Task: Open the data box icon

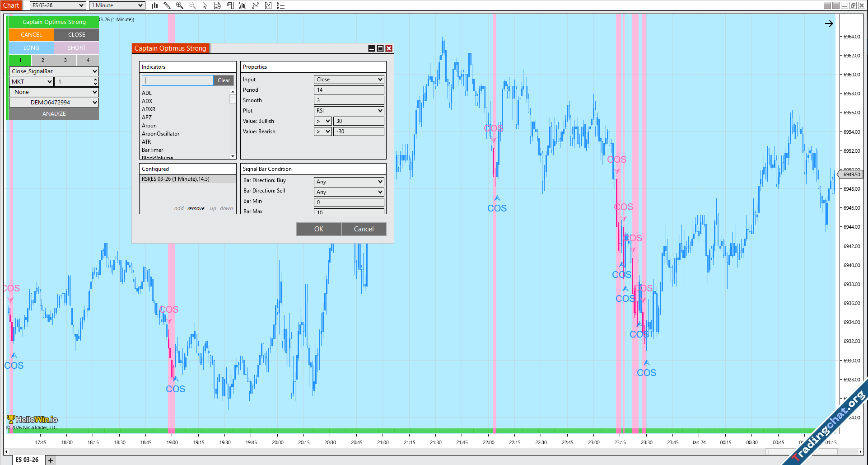Action: click(217, 5)
